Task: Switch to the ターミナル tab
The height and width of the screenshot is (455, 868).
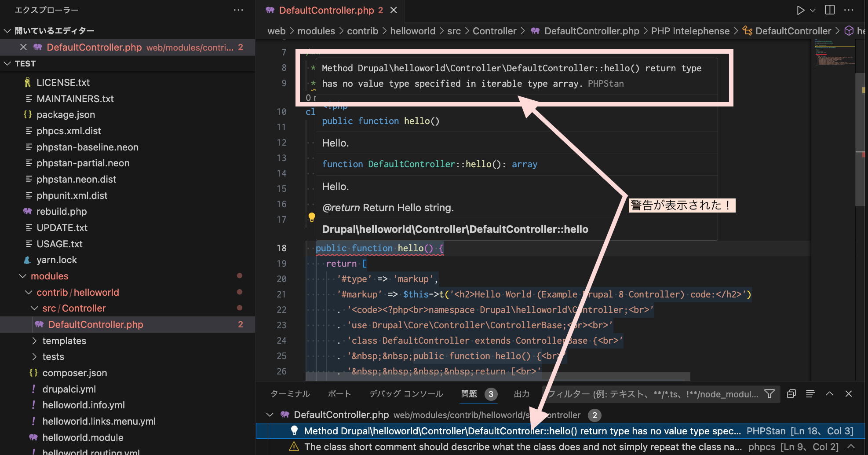Action: click(x=290, y=394)
